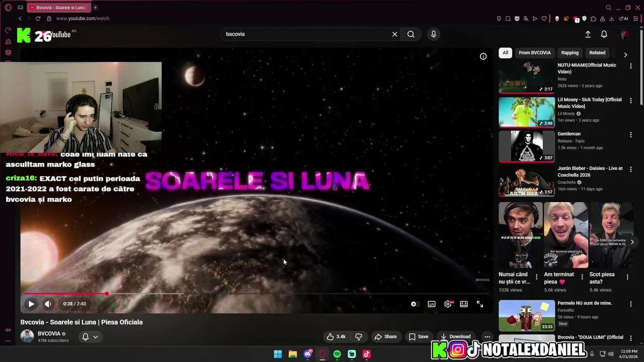644x362 pixels.
Task: Open a new browser tab
Action: (x=95, y=8)
